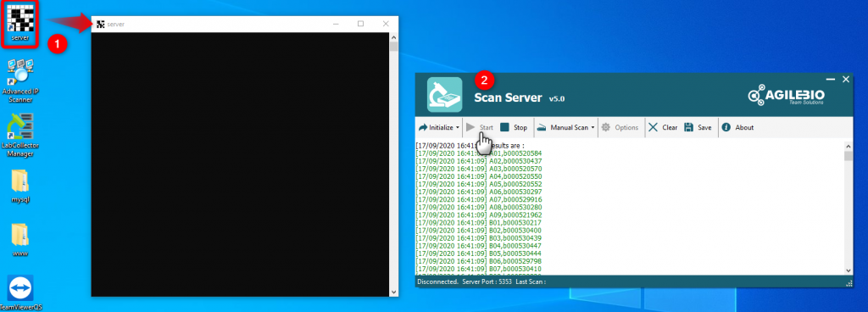Click the Scan Server title text
The image size is (868, 312).
point(508,97)
